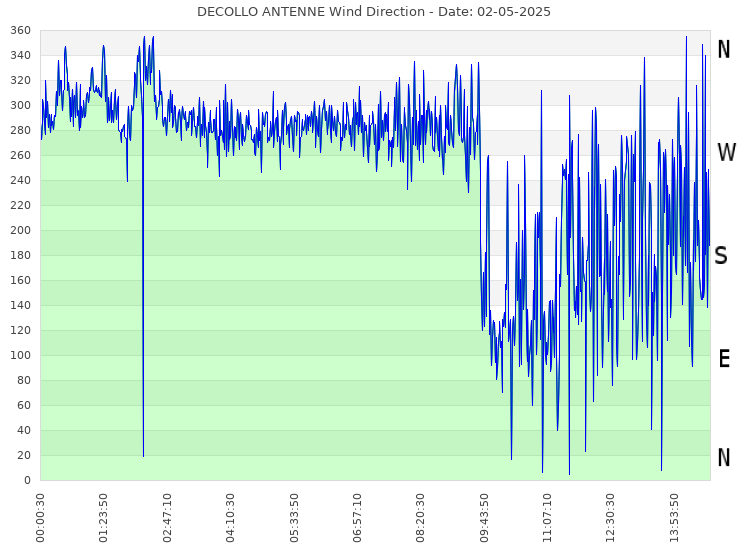Screen dimensions: 750x550
Task: Click the 08:20:30 time label
Action: pos(420,518)
